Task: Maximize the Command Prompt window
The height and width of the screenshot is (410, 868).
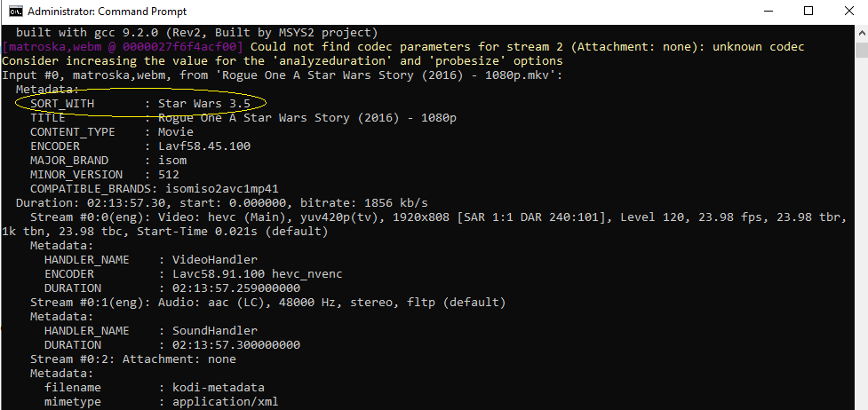Action: (x=808, y=12)
